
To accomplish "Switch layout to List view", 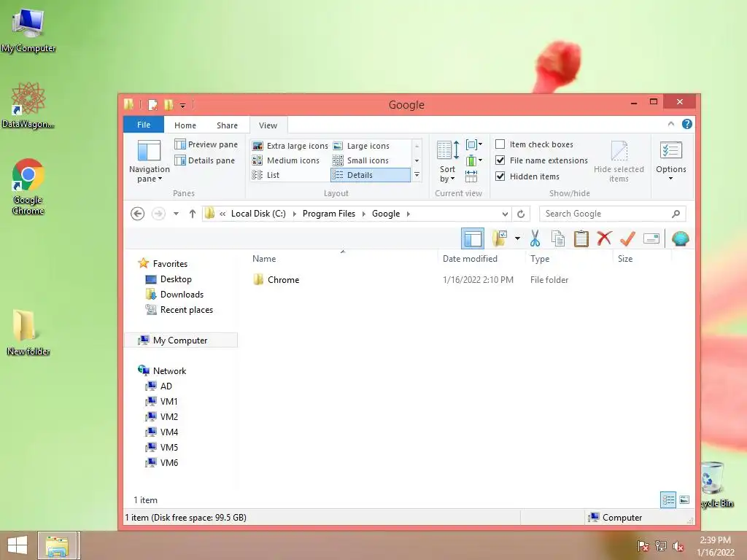I will [x=266, y=175].
